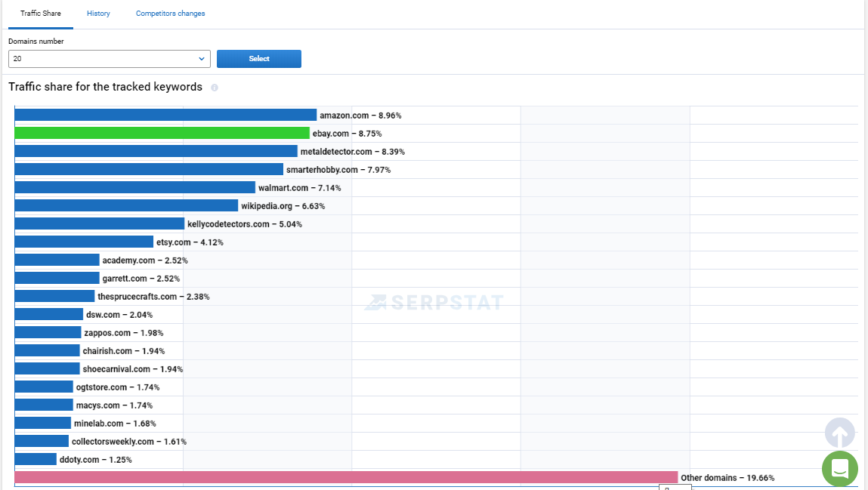Click the green ebay.com bar
The width and height of the screenshot is (868, 490).
(x=162, y=134)
